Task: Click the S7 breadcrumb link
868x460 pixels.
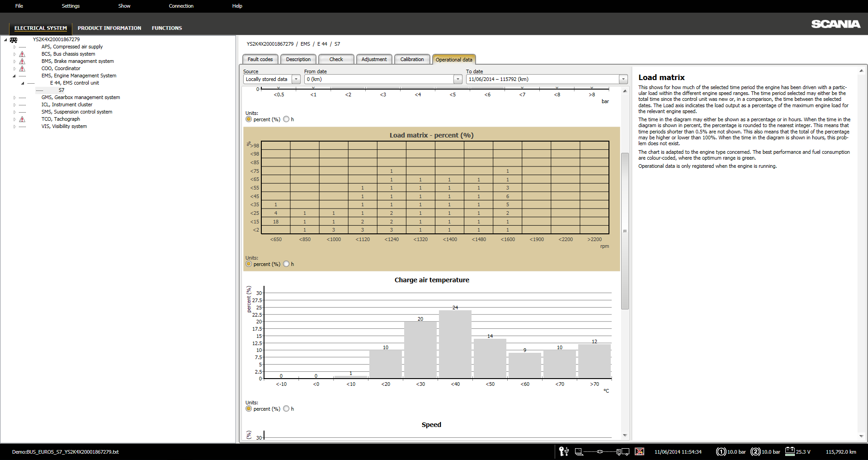Action: (x=337, y=44)
